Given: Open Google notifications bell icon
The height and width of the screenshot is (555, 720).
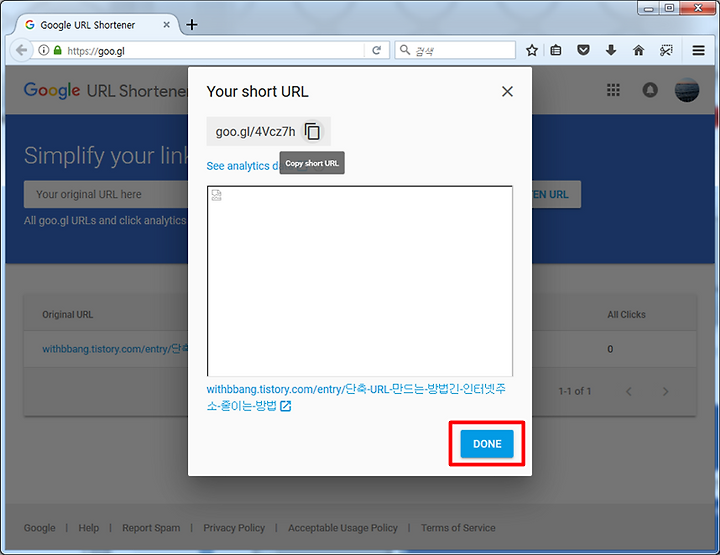Looking at the screenshot, I should point(650,90).
